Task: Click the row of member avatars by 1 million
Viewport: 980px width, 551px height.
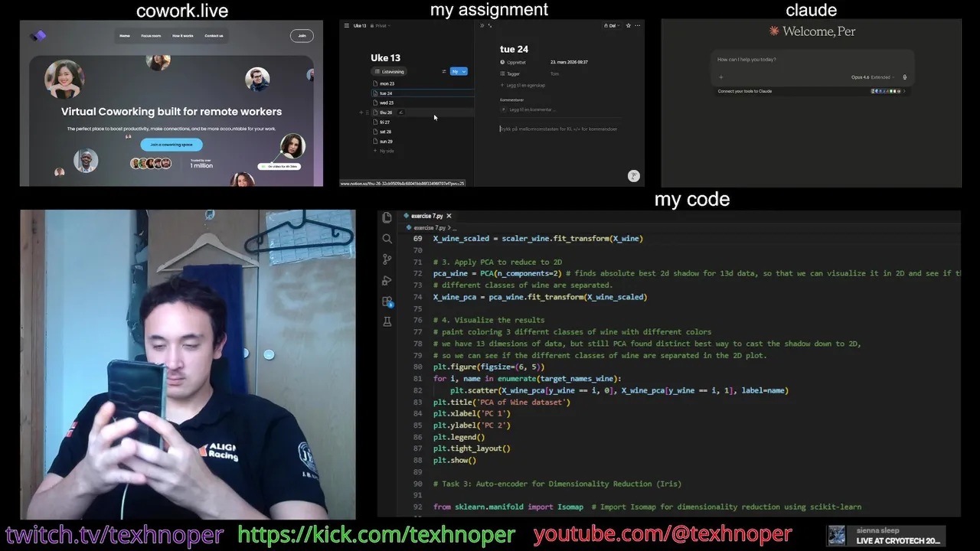Action: tap(150, 163)
